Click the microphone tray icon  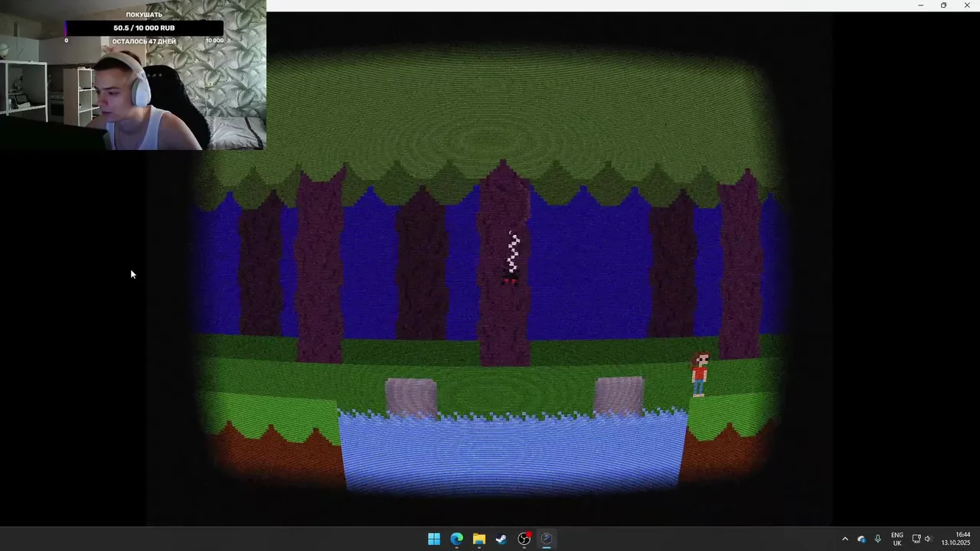[x=877, y=539]
